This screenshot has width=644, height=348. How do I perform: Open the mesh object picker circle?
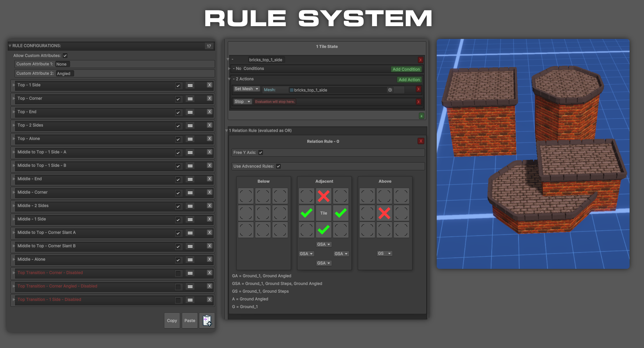coord(390,90)
